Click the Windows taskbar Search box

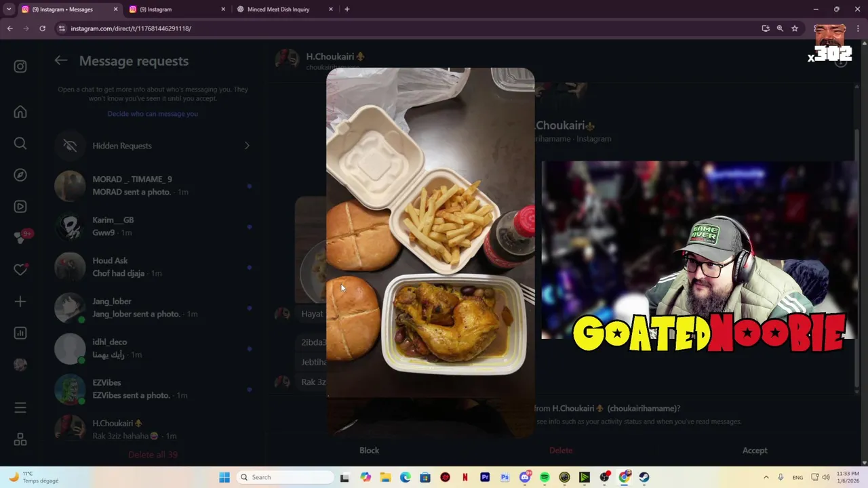[x=285, y=477]
